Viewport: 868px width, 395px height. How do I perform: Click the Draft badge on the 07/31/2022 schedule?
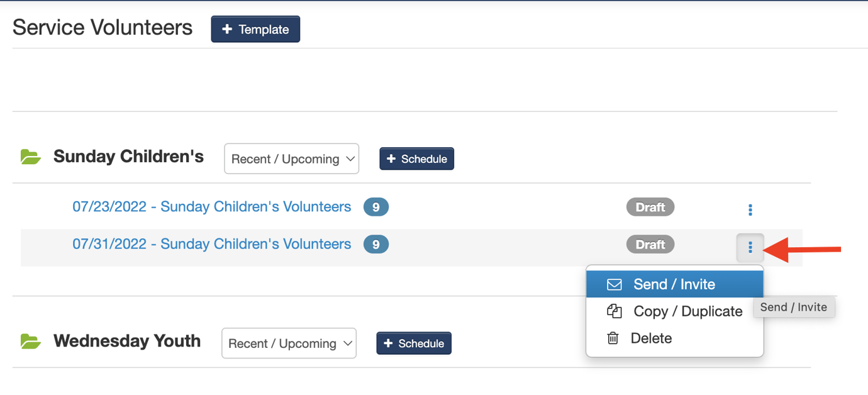[650, 244]
